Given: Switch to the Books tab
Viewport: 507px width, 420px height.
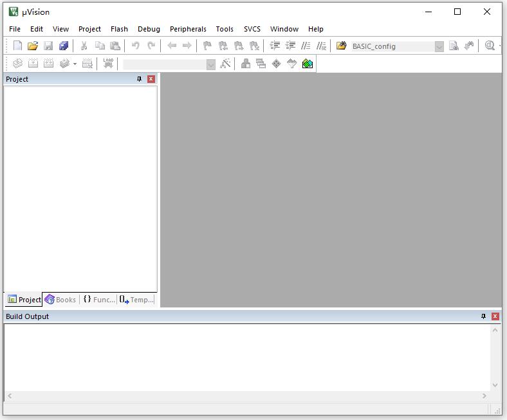Looking at the screenshot, I should (x=60, y=300).
